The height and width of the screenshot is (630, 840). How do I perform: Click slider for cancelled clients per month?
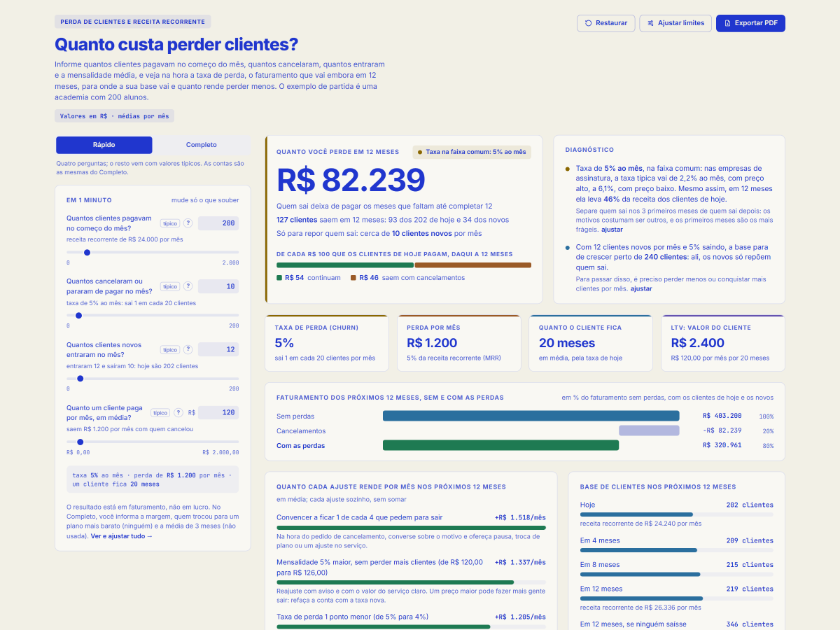pos(153,315)
